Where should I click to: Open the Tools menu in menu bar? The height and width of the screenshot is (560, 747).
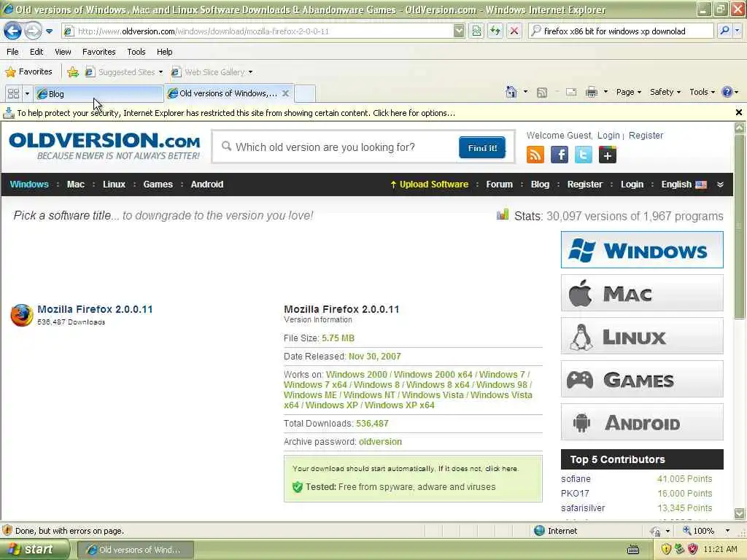[x=136, y=52]
